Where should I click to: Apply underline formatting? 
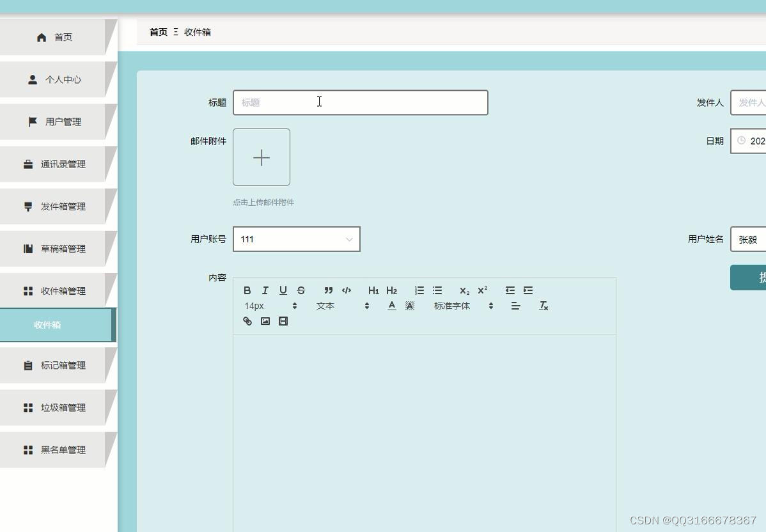(x=283, y=290)
